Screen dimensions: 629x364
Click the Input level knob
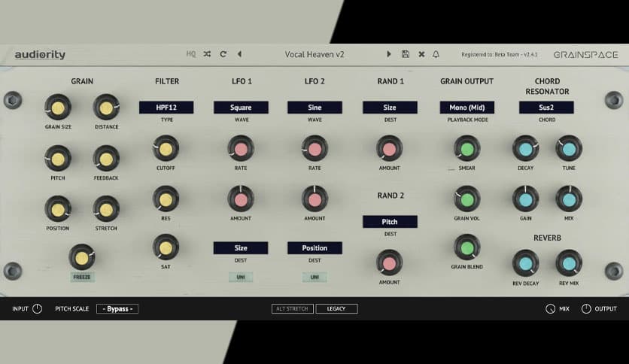tap(37, 308)
